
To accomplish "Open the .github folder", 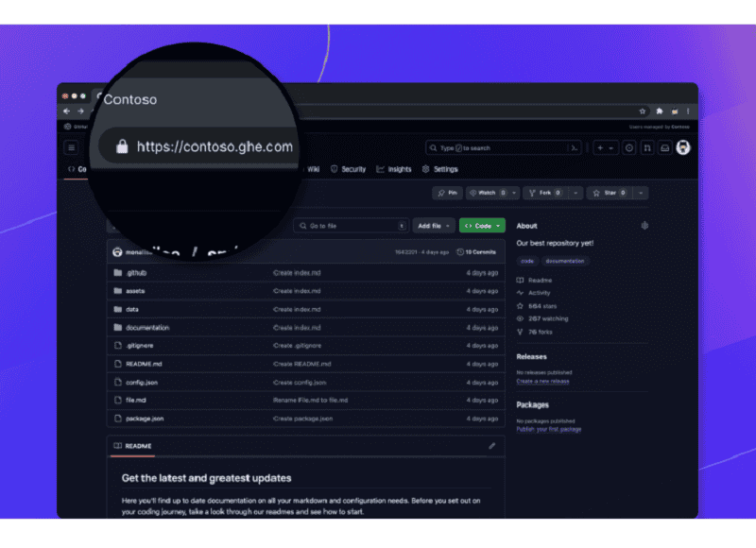I will pyautogui.click(x=136, y=273).
